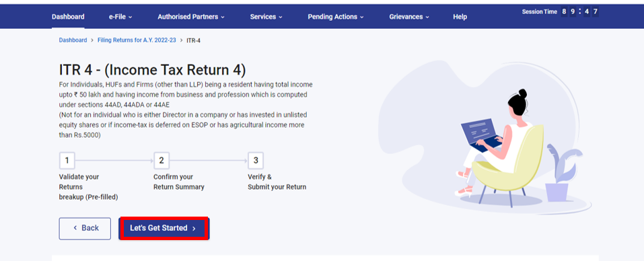Open Filing Returns for A.Y. 2022-23 breadcrumb
The width and height of the screenshot is (644, 261).
click(137, 40)
